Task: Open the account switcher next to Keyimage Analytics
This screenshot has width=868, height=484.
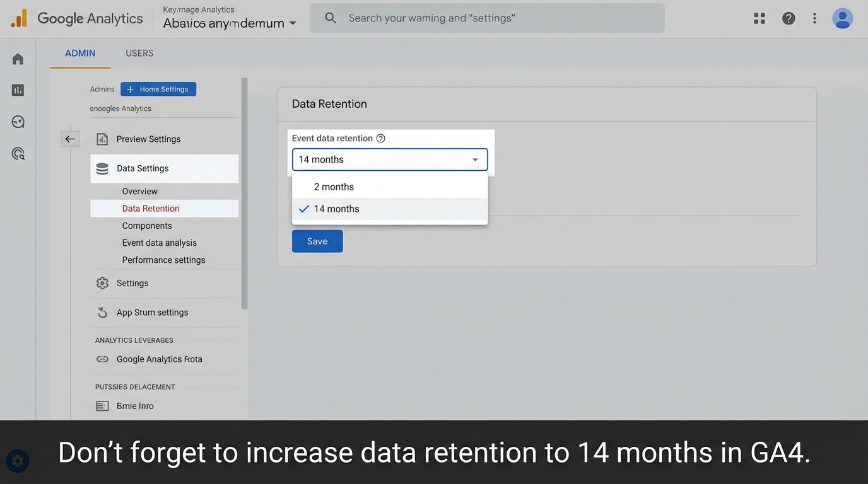Action: click(292, 23)
